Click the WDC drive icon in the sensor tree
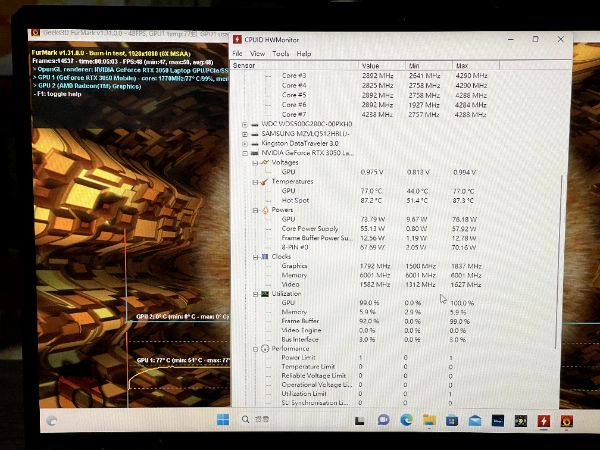The width and height of the screenshot is (600, 450). (254, 125)
